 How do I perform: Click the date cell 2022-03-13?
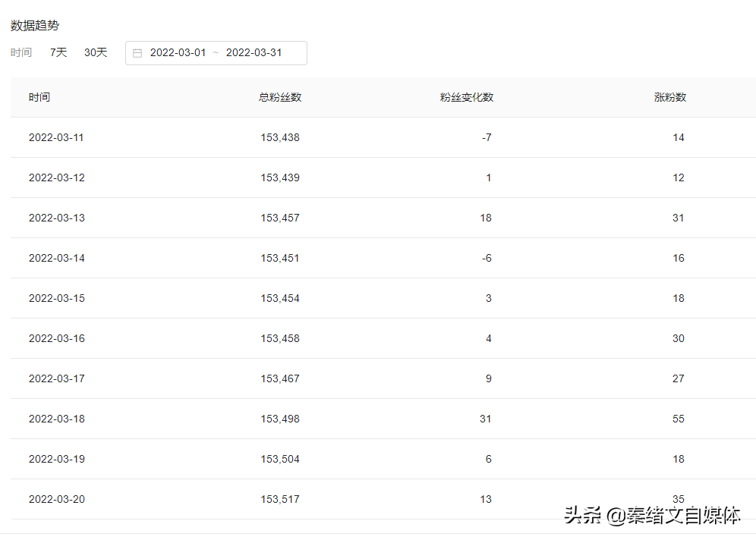(56, 218)
